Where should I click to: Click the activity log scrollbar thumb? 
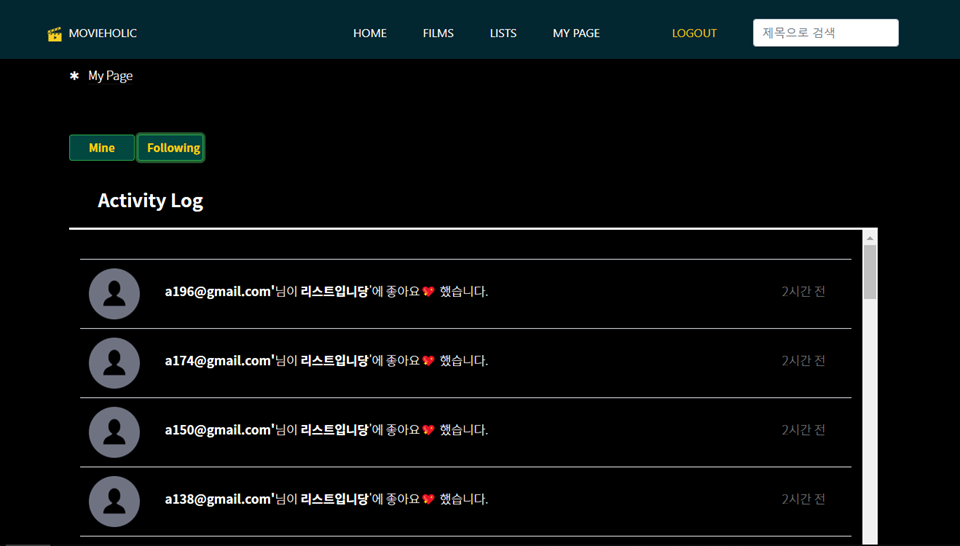click(869, 272)
